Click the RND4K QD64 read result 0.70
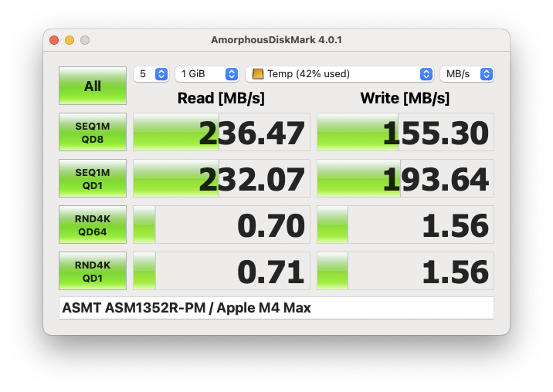553x392 pixels. coord(222,225)
